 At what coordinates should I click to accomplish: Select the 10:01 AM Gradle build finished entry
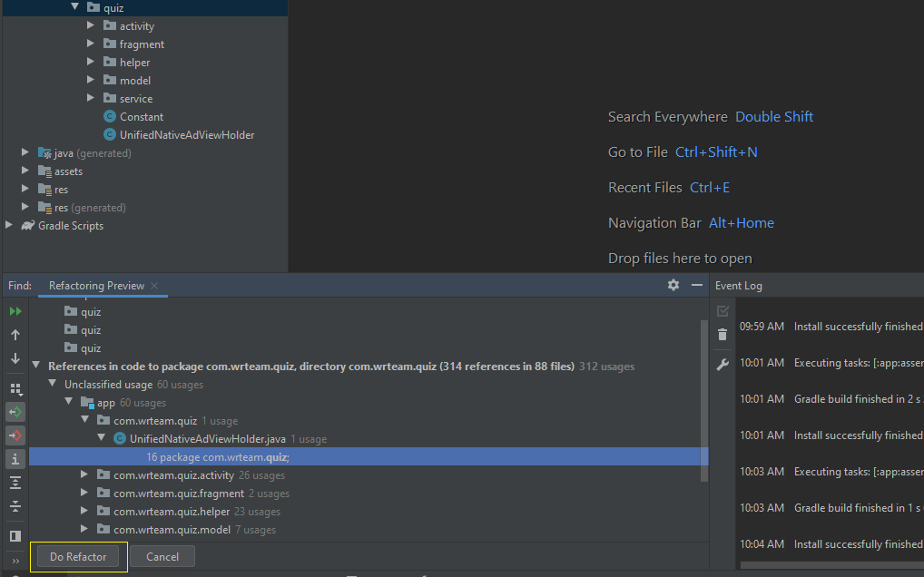pos(831,399)
